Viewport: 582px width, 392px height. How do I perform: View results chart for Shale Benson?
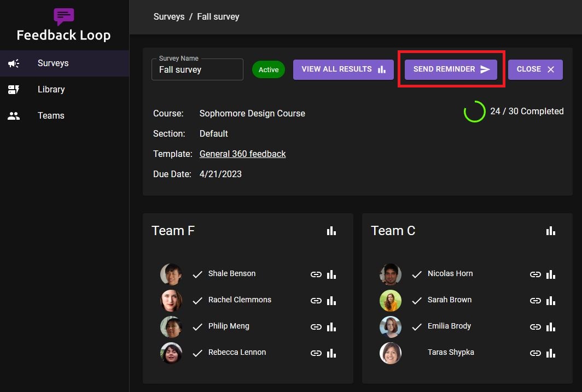[331, 274]
